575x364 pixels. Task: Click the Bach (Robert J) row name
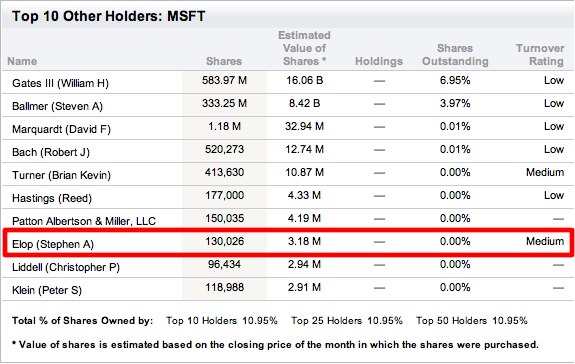click(x=51, y=152)
